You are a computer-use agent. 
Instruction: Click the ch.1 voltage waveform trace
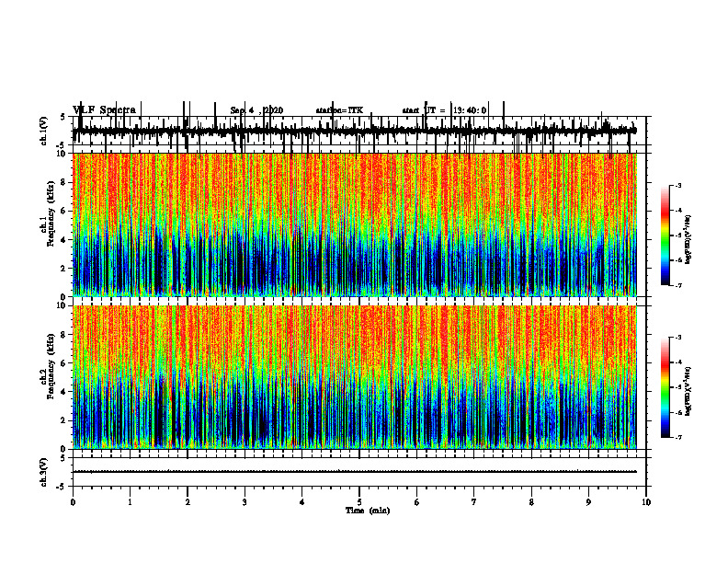click(354, 131)
